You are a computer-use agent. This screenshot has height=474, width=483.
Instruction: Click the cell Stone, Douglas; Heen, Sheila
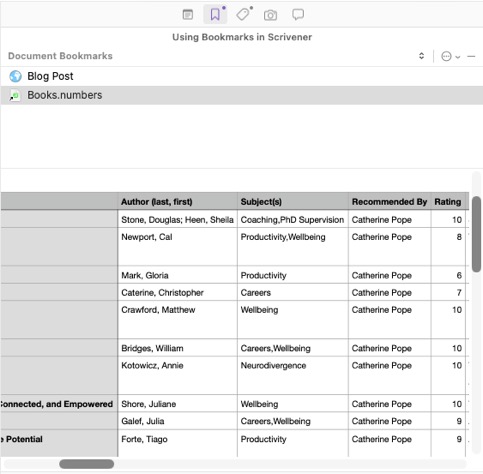click(x=177, y=220)
